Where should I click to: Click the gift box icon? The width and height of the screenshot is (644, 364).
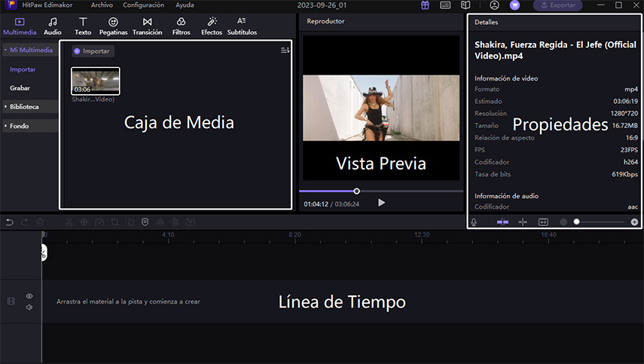click(x=425, y=5)
